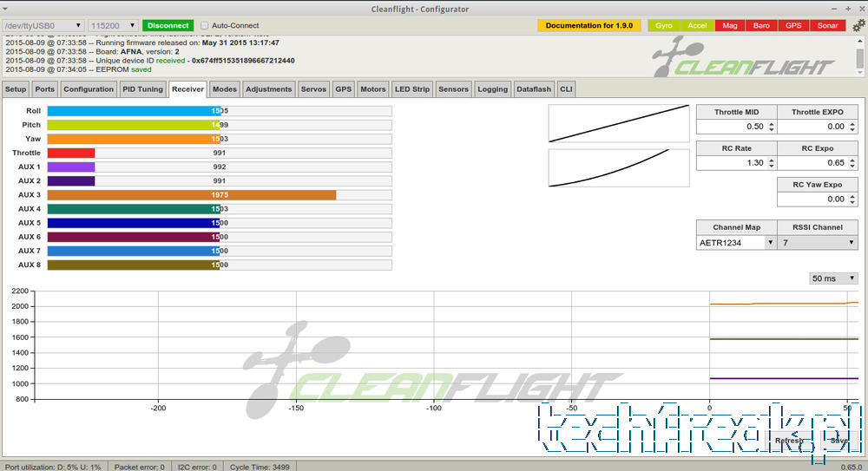Go to the Modes tab
868x471 pixels.
click(224, 89)
